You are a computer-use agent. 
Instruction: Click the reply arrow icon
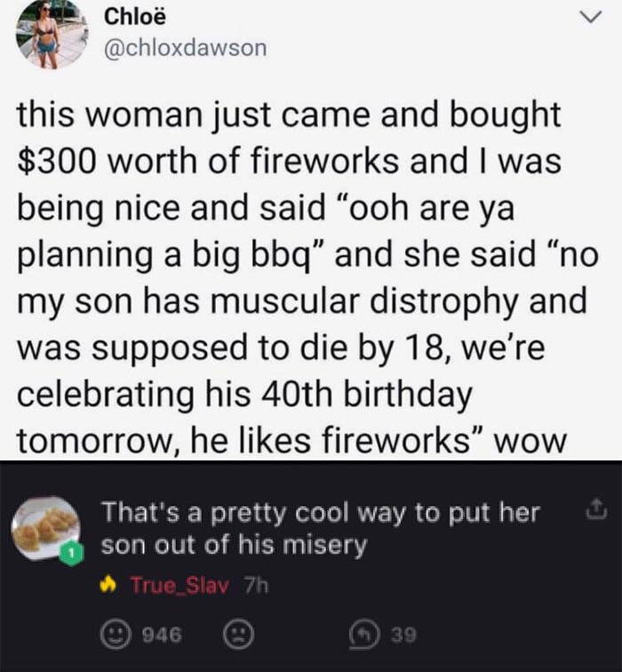[x=363, y=635]
